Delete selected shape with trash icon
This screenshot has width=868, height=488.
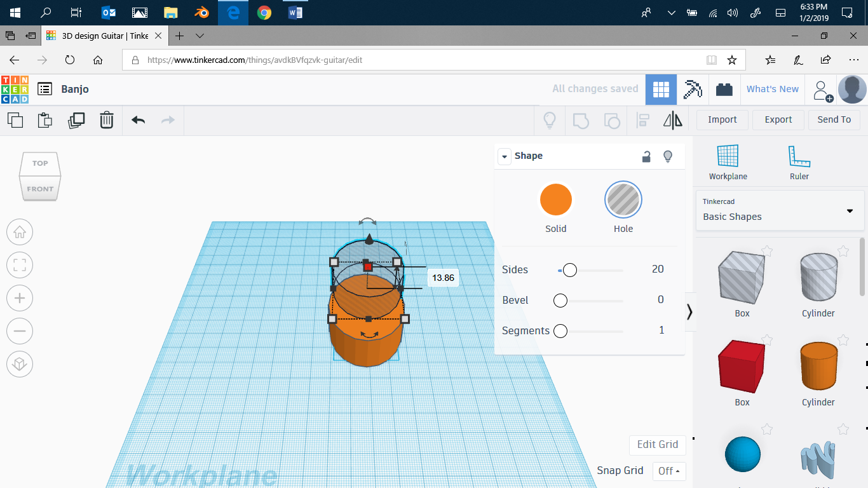[107, 119]
